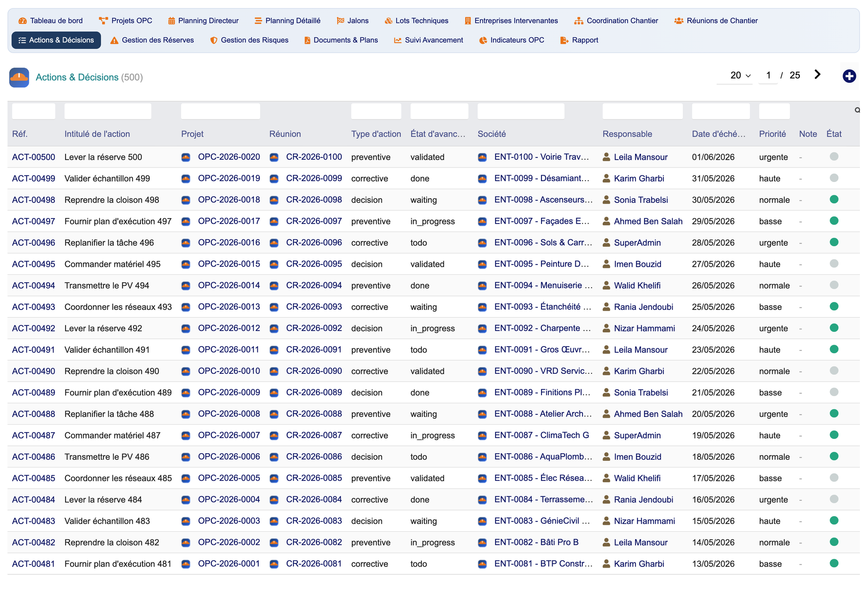Click project icon beside OPC-2026-0020
Image resolution: width=868 pixels, height=607 pixels.
[186, 157]
